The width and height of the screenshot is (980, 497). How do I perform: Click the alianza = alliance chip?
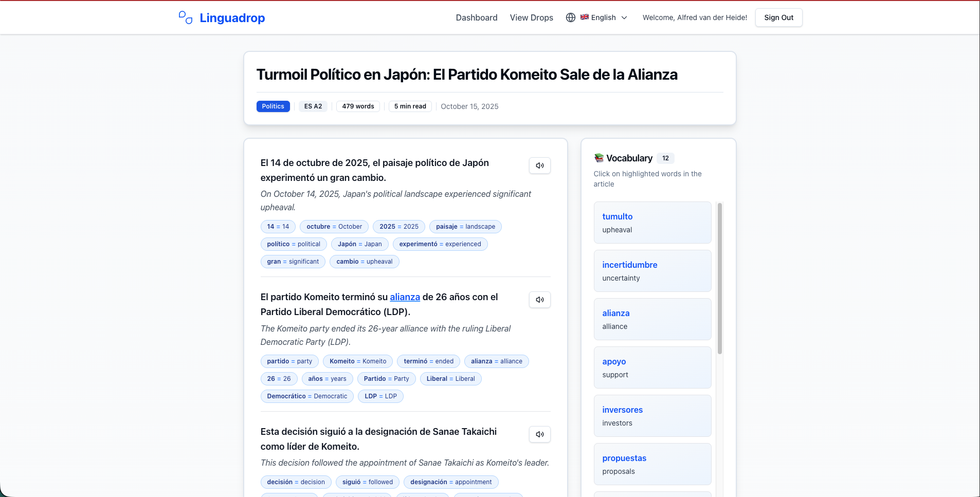click(x=497, y=361)
